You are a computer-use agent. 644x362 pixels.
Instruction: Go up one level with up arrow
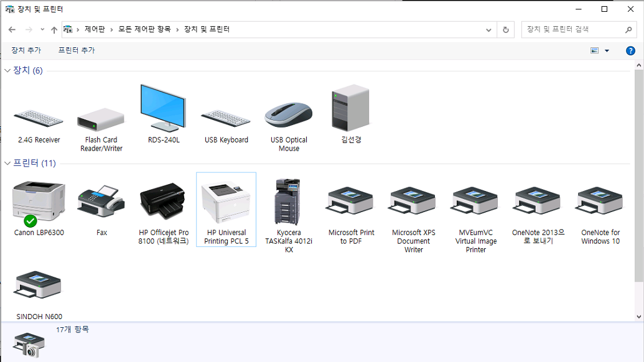[x=54, y=30]
